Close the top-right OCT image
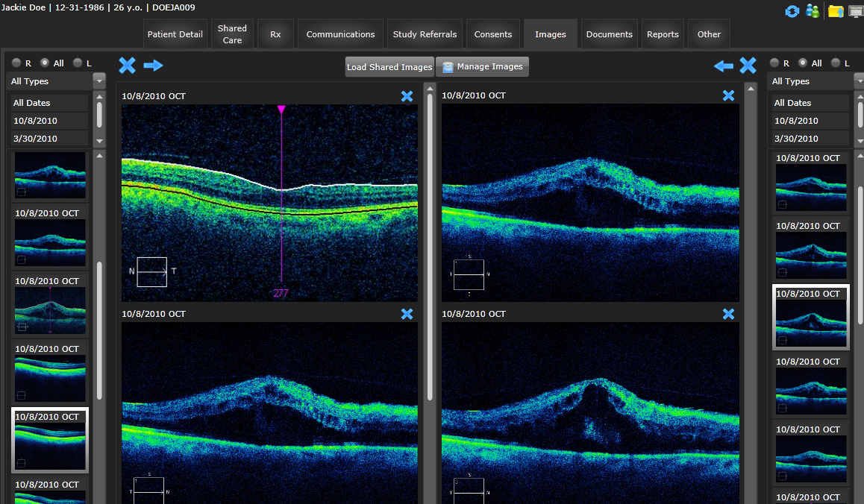The height and width of the screenshot is (504, 864). pos(728,96)
